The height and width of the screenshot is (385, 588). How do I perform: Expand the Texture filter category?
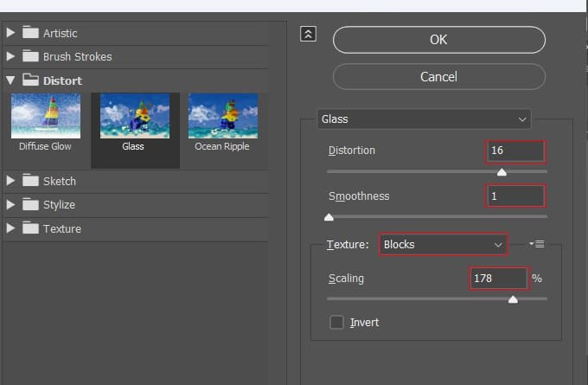(10, 228)
